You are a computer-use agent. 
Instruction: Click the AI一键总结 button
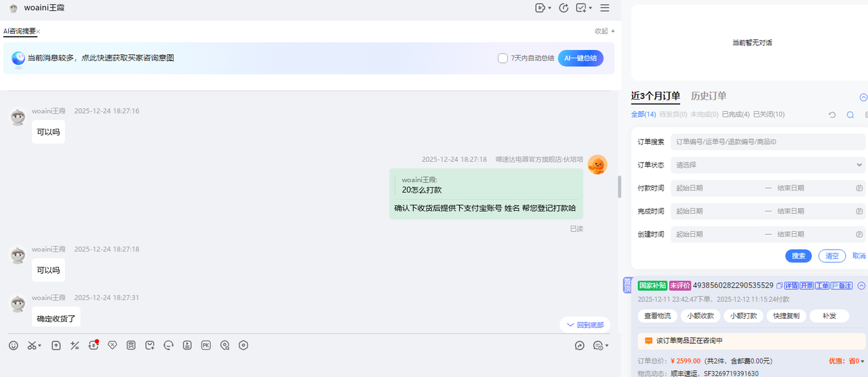pyautogui.click(x=580, y=58)
